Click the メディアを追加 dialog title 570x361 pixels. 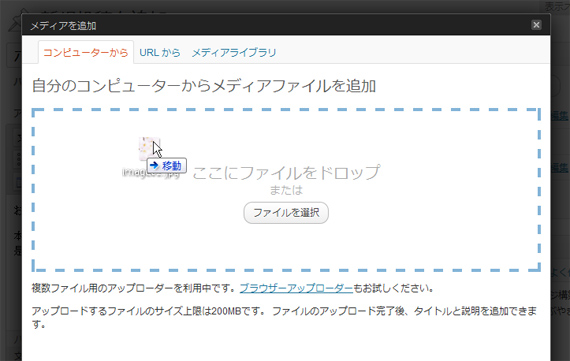pos(63,26)
